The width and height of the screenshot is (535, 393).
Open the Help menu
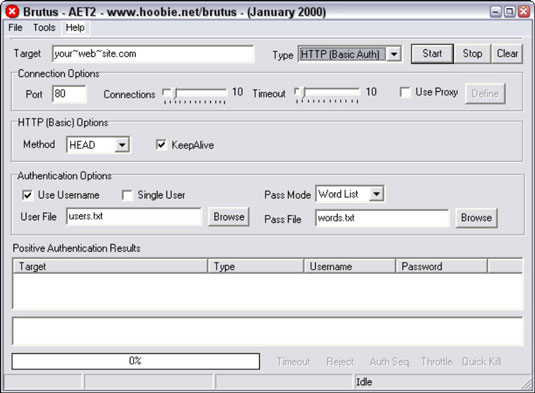pyautogui.click(x=75, y=28)
